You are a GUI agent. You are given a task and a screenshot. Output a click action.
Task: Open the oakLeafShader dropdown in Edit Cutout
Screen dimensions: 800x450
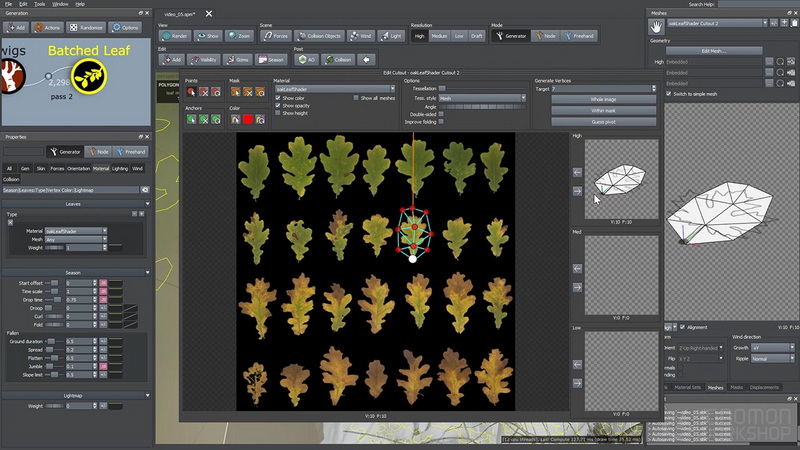point(335,89)
